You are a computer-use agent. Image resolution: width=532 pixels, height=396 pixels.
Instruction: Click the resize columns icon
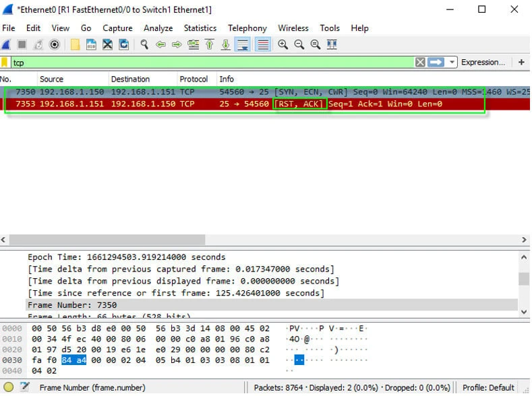(x=332, y=44)
